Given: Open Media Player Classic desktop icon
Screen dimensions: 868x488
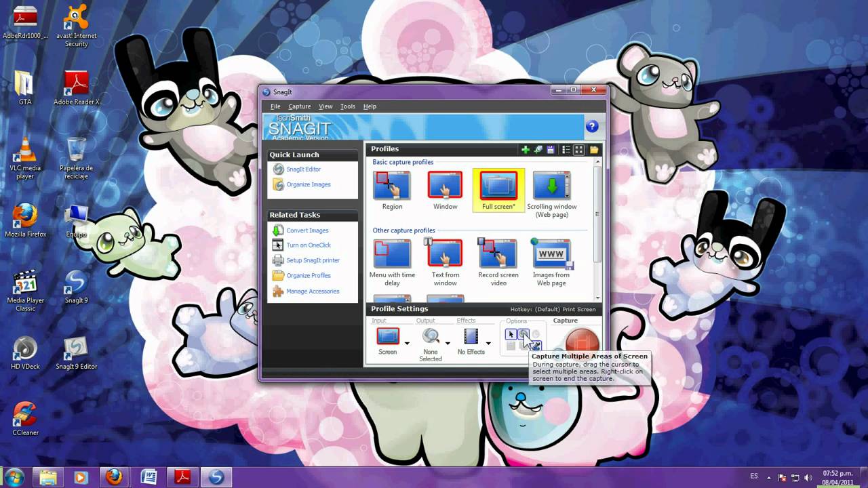Looking at the screenshot, I should tap(25, 290).
